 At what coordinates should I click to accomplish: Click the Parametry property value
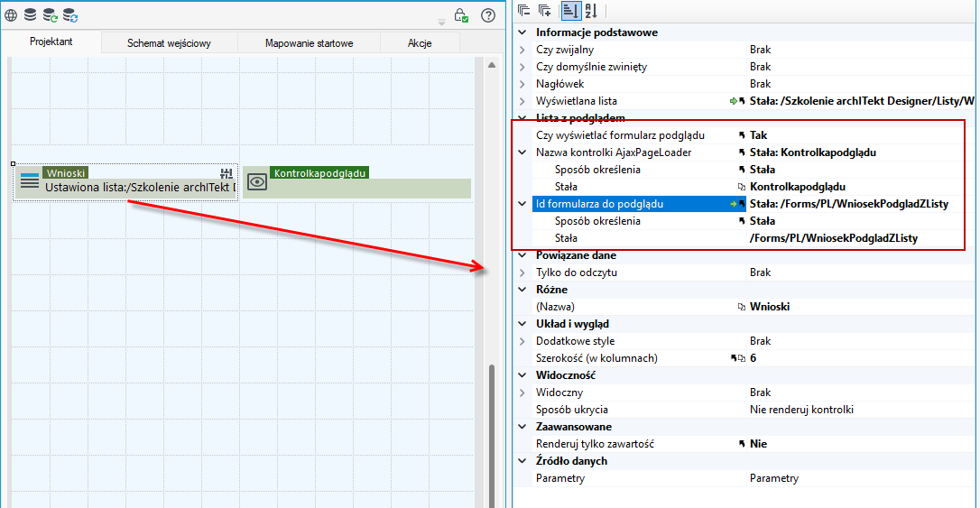861,478
